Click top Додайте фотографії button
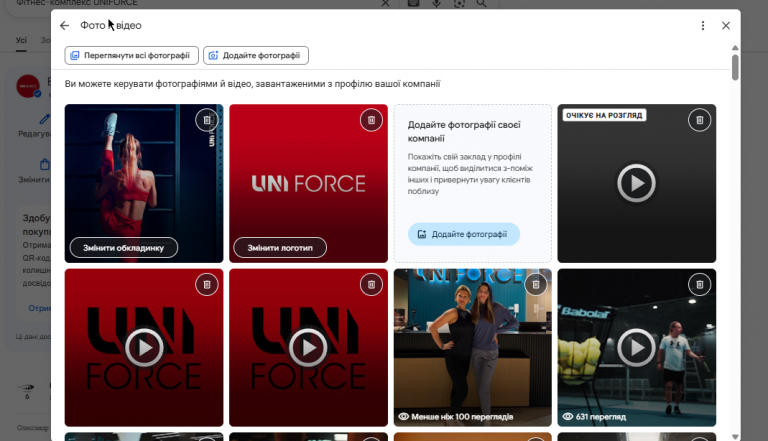768x441 pixels. click(x=256, y=55)
